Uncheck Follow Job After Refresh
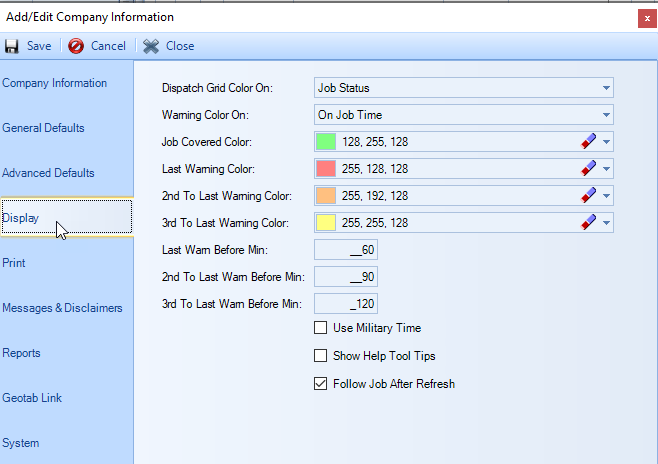This screenshot has height=464, width=658. pyautogui.click(x=321, y=383)
